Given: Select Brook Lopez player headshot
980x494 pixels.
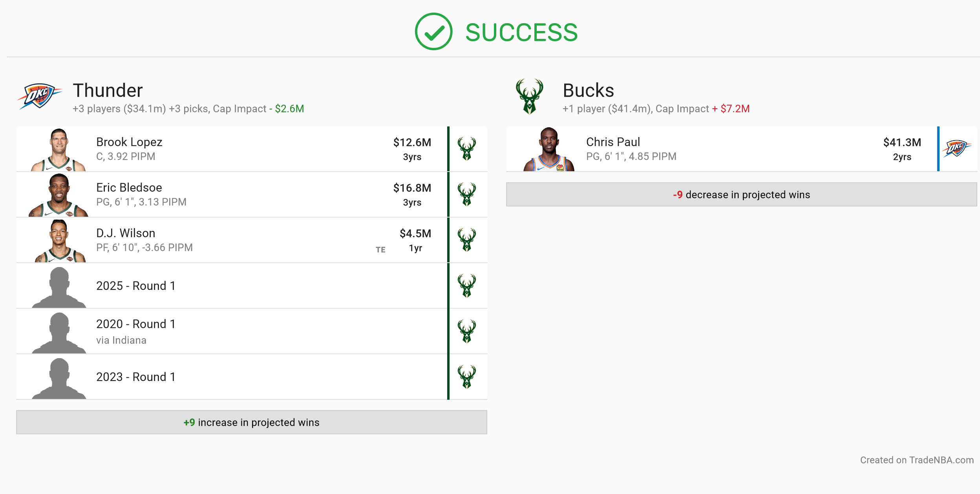Looking at the screenshot, I should coord(59,150).
